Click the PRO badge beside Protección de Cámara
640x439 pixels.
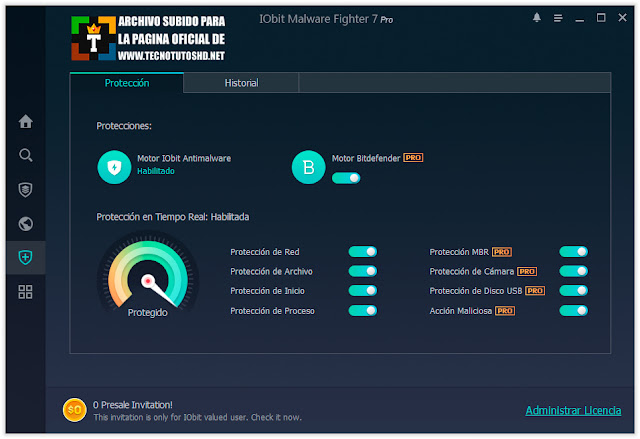click(527, 271)
